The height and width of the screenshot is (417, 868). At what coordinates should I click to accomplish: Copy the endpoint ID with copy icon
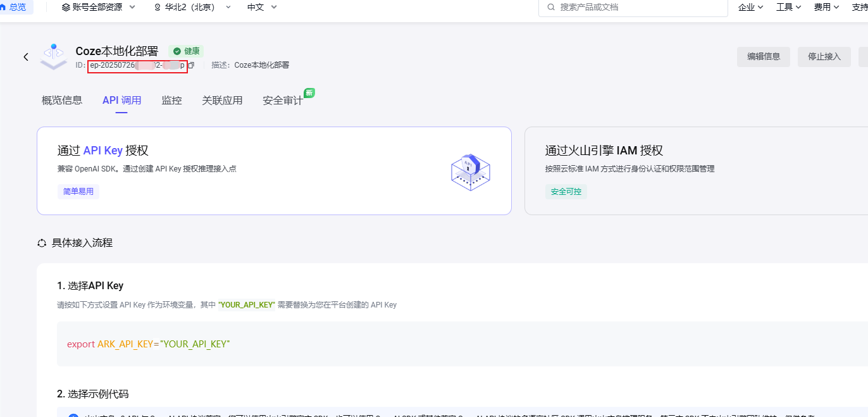click(191, 65)
